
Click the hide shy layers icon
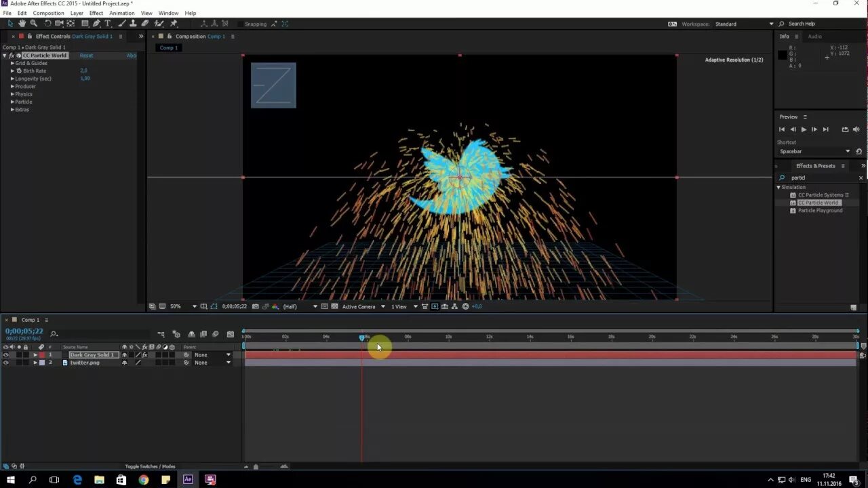pyautogui.click(x=191, y=334)
